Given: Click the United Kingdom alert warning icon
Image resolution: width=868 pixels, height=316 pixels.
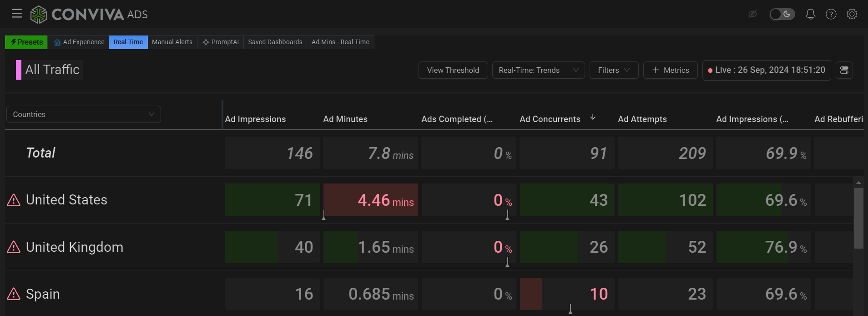Looking at the screenshot, I should (x=14, y=247).
